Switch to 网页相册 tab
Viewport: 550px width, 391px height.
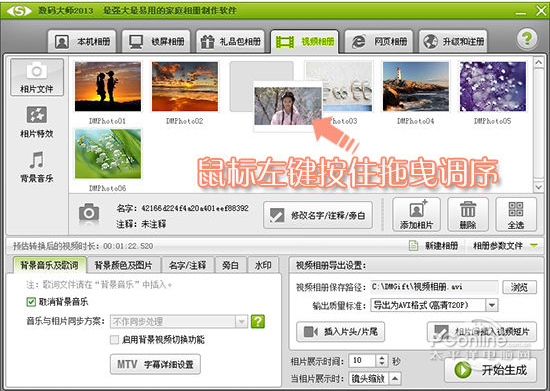point(379,41)
